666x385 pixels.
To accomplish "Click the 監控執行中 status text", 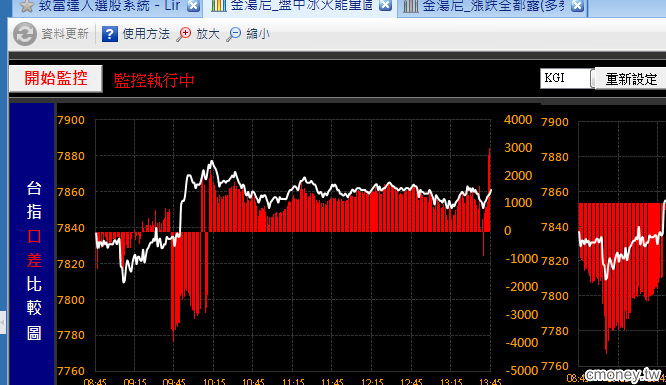I will 154,80.
